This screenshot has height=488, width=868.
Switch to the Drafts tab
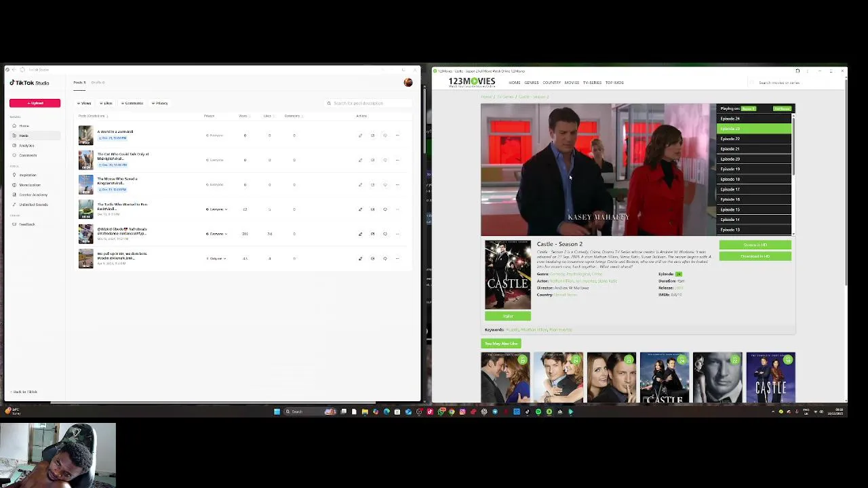[x=98, y=83]
